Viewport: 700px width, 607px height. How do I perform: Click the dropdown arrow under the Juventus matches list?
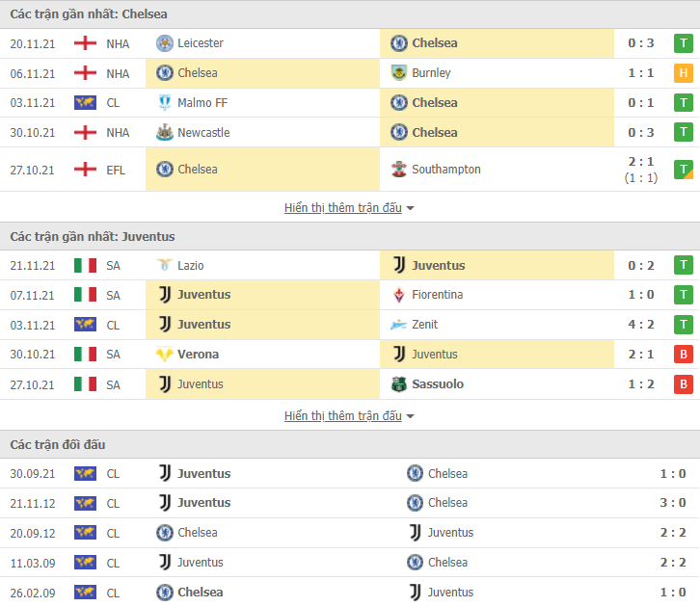(411, 416)
